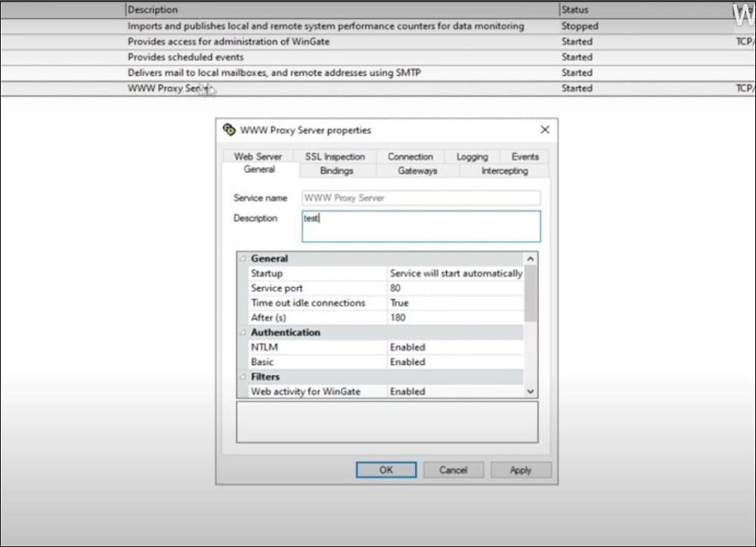Click Started status of WWW Proxy Server row
The image size is (756, 547).
[x=577, y=88]
